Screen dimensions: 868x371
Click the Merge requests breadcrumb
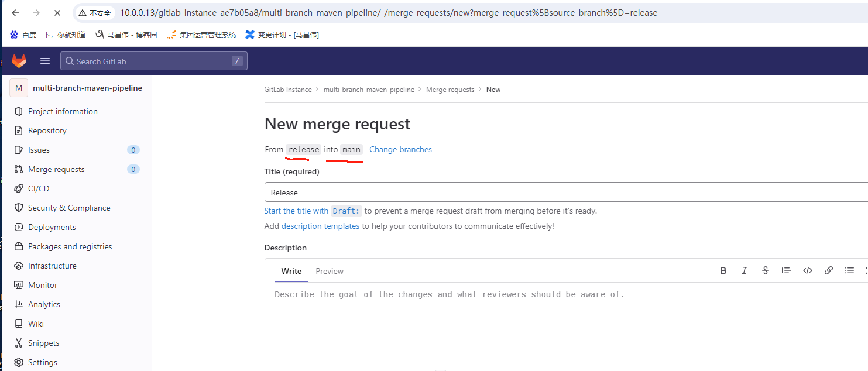(x=450, y=90)
